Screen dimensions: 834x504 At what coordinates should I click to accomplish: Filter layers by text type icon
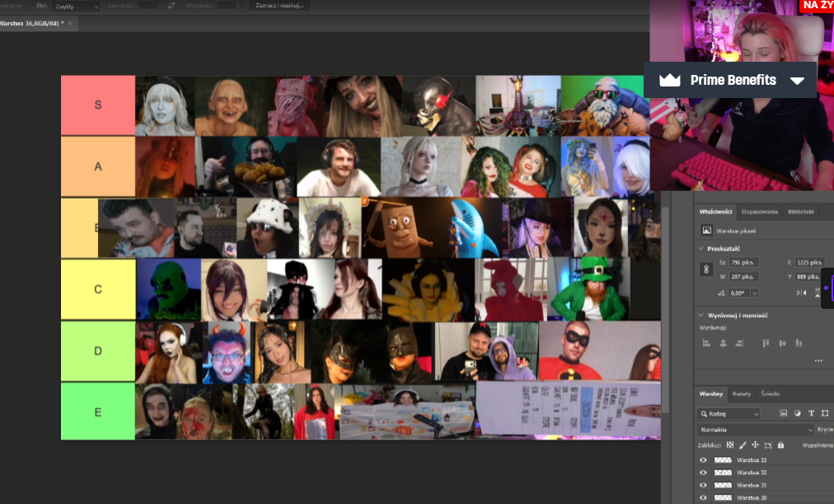pos(811,413)
